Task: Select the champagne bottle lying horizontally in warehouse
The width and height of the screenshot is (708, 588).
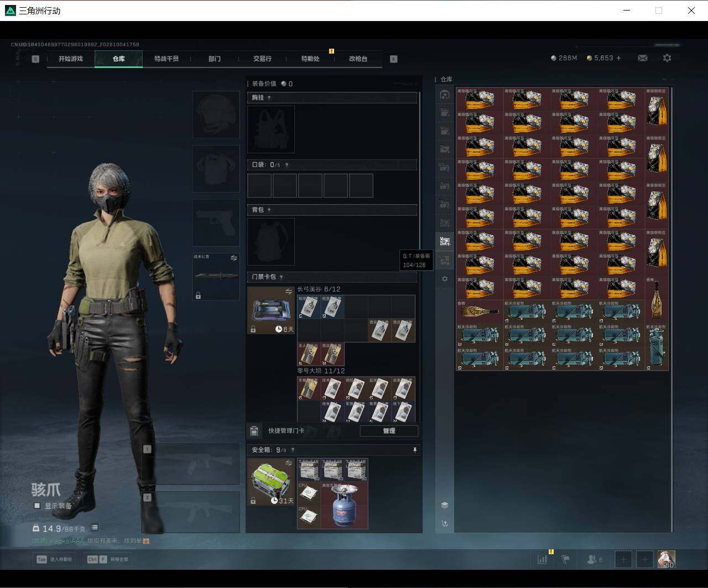Action: pyautogui.click(x=480, y=311)
